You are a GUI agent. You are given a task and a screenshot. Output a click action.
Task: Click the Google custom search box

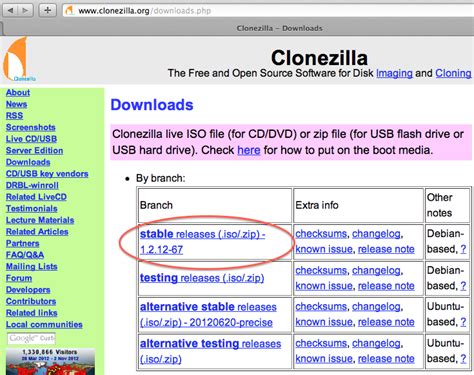(31, 339)
